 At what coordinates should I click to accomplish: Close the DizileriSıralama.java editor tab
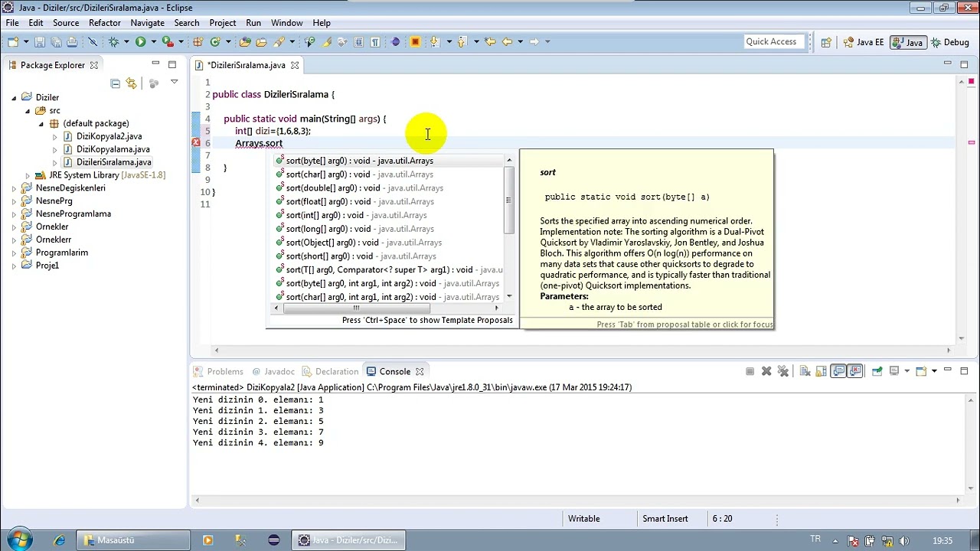(x=295, y=66)
